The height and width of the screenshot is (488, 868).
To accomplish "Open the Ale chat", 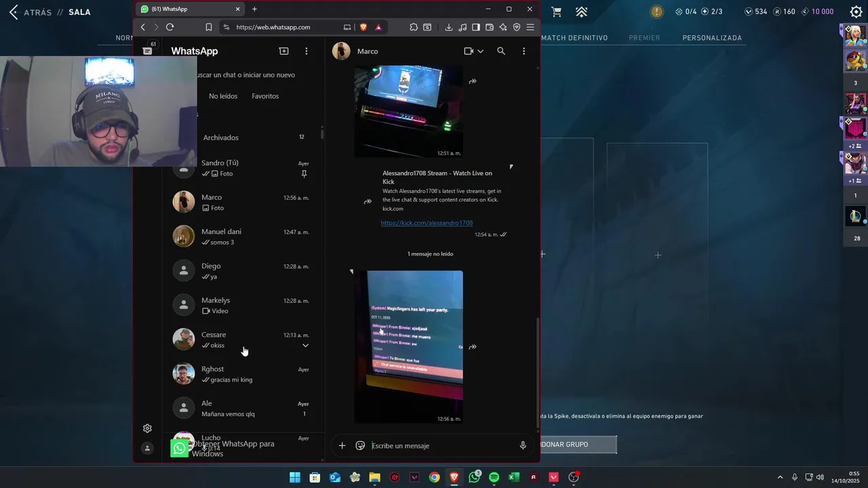I will pyautogui.click(x=243, y=408).
